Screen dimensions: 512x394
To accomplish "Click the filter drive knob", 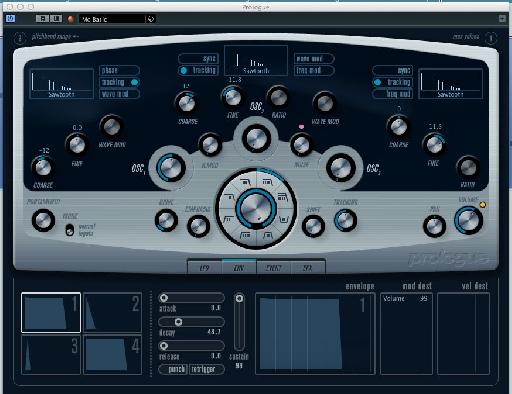I will 166,220.
